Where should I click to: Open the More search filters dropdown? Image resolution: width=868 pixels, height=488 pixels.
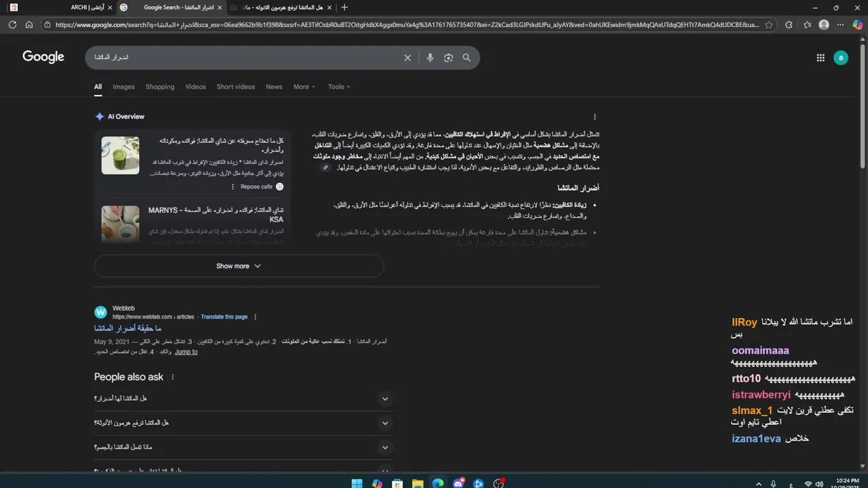click(304, 87)
